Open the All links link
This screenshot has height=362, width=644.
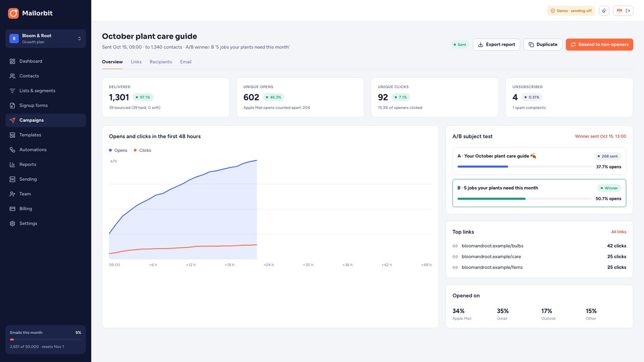618,232
